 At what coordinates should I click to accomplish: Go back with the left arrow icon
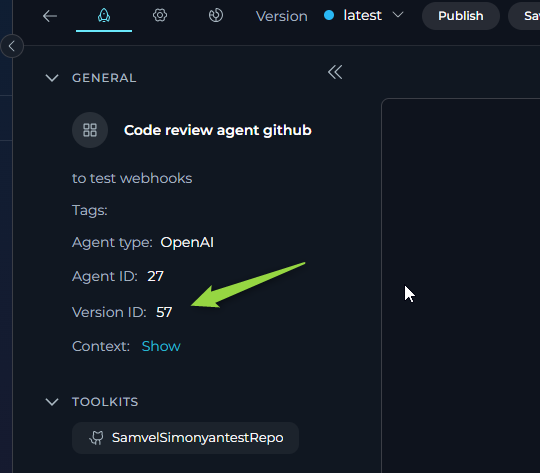pyautogui.click(x=50, y=16)
